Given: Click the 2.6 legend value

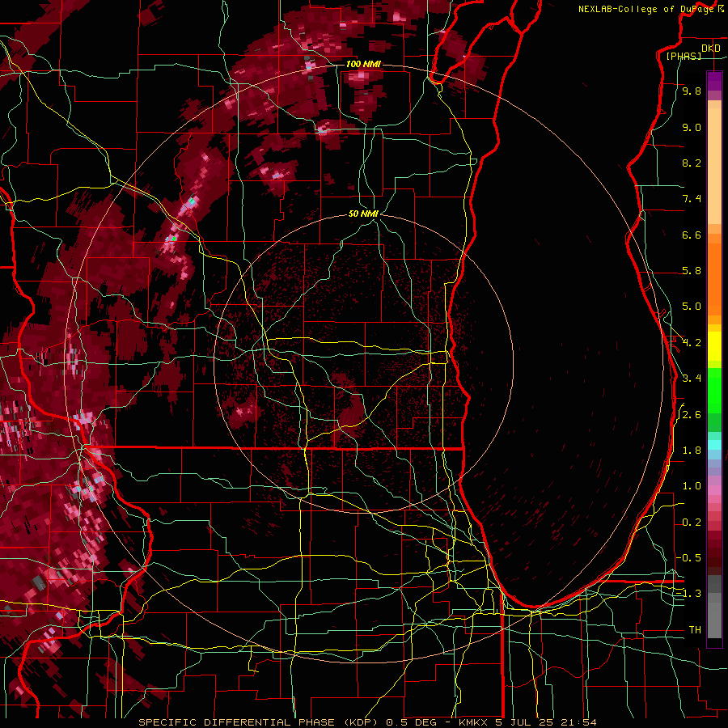Looking at the screenshot, I should [x=692, y=415].
